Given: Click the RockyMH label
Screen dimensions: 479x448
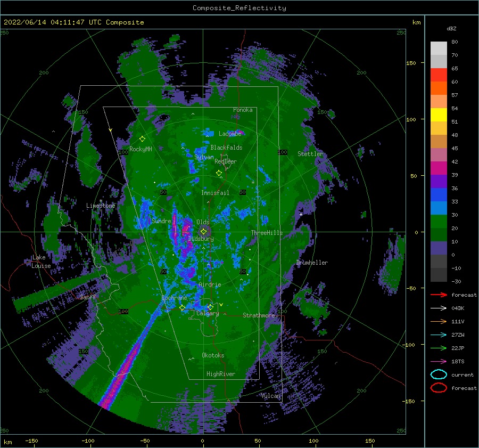Looking at the screenshot, I should tap(141, 149).
